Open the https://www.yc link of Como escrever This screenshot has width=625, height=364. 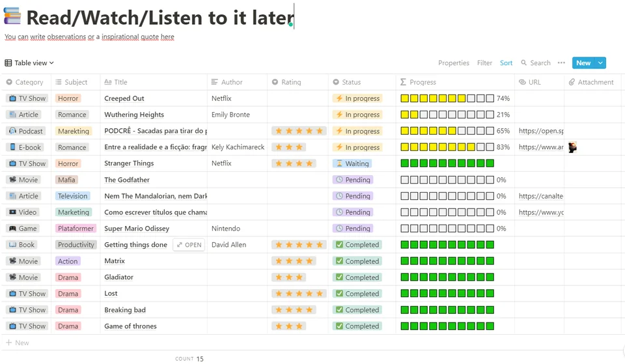[541, 212]
